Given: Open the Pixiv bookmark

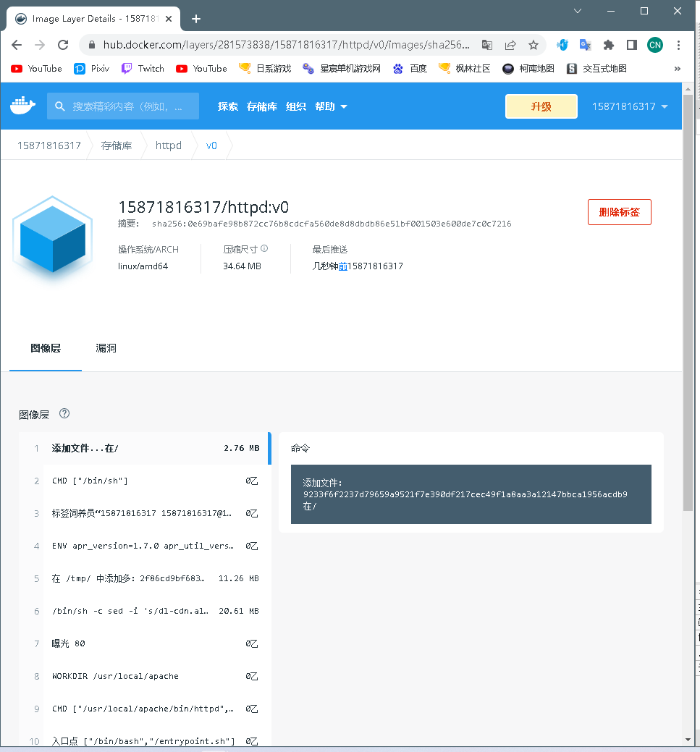Looking at the screenshot, I should 92,69.
